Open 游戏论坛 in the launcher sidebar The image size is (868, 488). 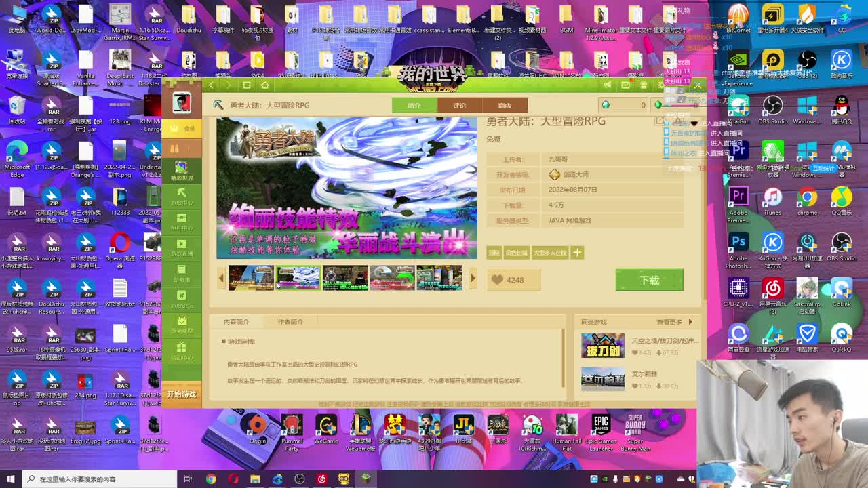(181, 300)
